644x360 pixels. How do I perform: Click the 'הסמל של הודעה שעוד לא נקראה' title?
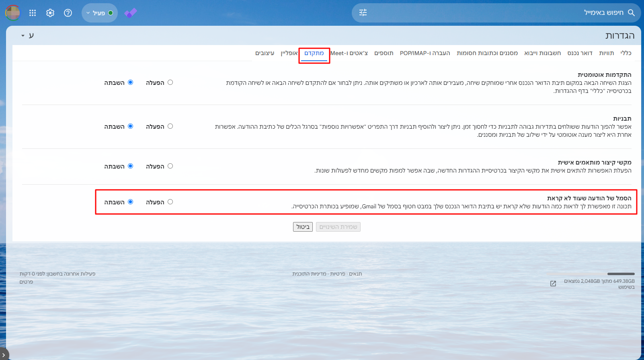point(589,198)
